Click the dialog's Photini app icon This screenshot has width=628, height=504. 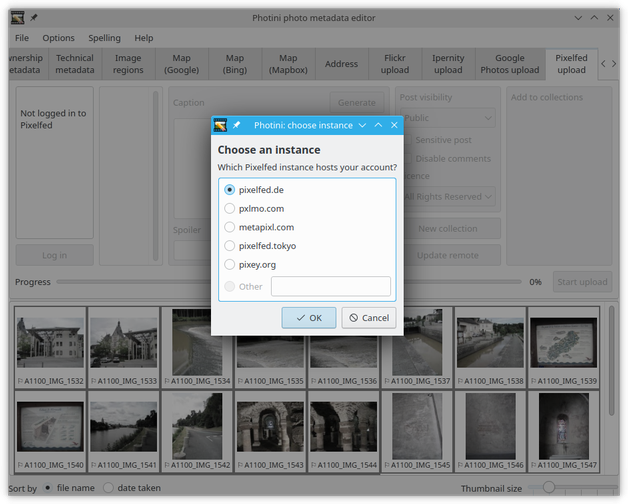point(220,125)
